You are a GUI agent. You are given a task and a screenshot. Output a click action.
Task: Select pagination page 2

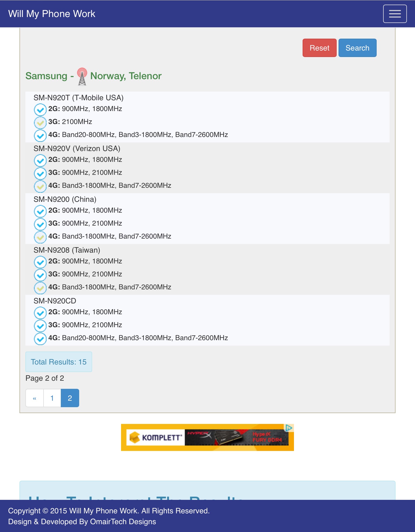(70, 398)
